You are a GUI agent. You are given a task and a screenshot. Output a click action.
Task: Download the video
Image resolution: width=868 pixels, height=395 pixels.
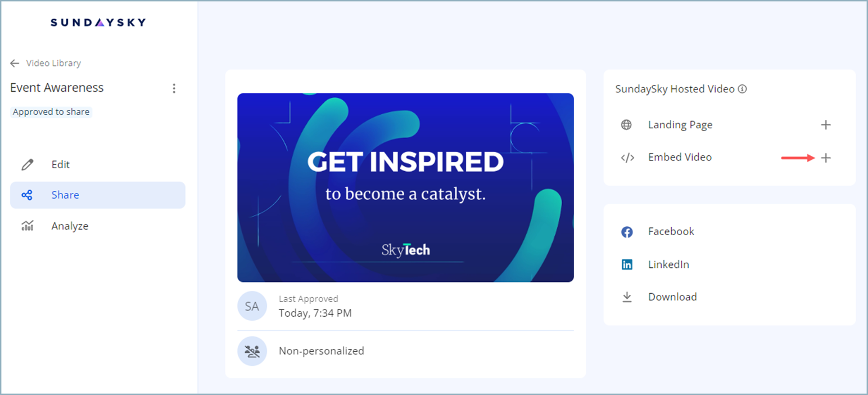point(672,297)
